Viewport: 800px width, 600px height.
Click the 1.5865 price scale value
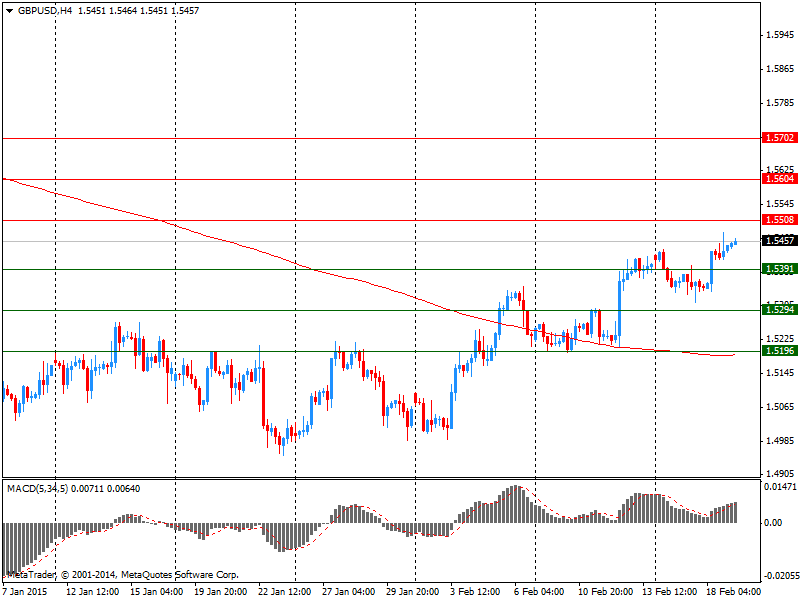(x=780, y=69)
